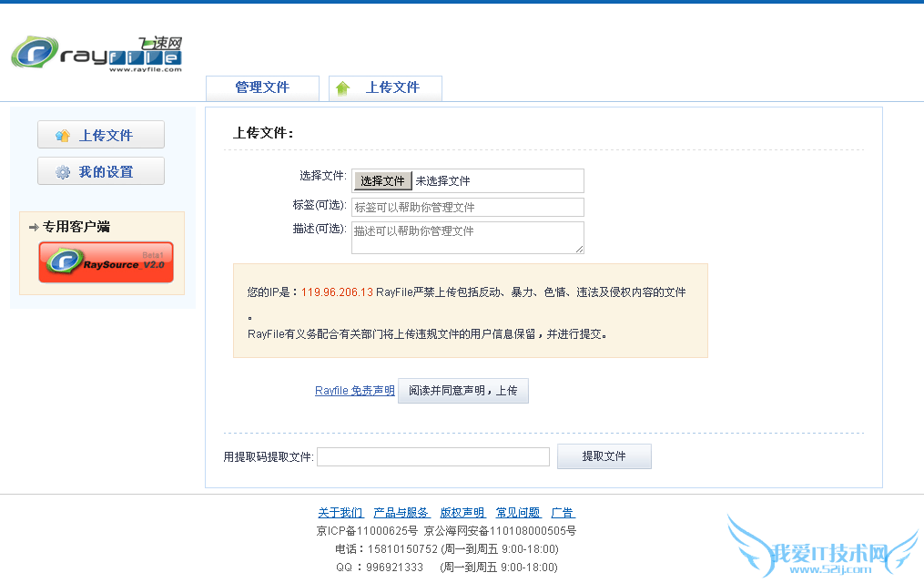Viewport: 924px width, 583px height.
Task: Click the gear icon beside 我的设置
Action: [x=63, y=172]
